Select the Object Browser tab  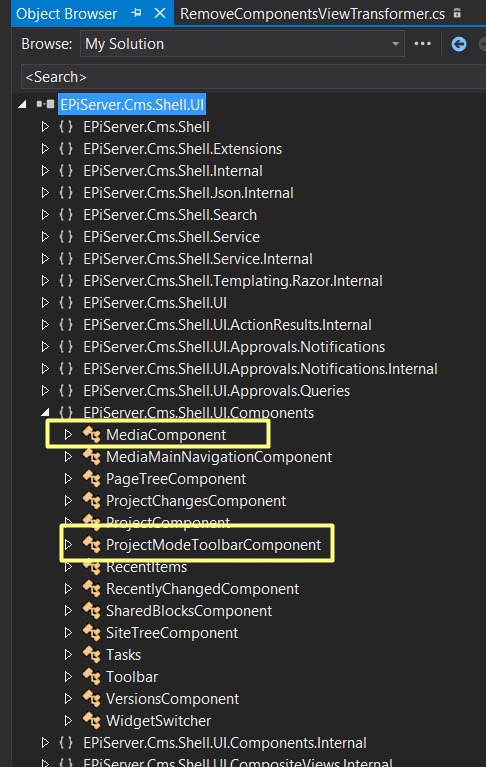coord(66,14)
